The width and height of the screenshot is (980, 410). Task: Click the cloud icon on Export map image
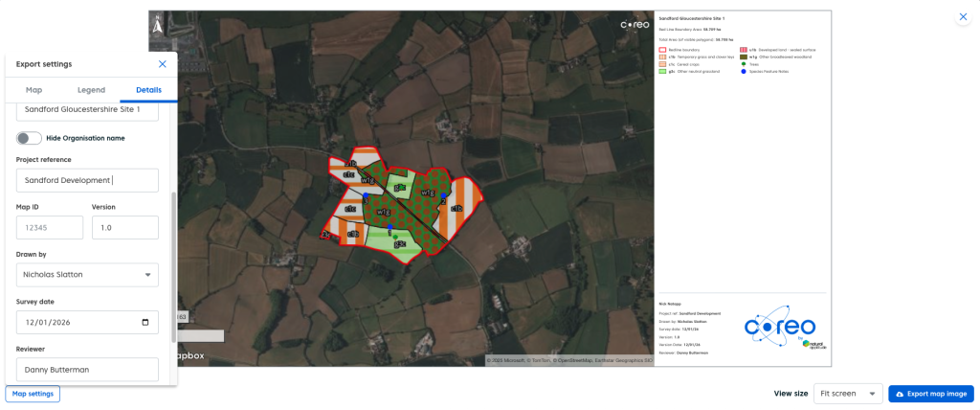900,394
